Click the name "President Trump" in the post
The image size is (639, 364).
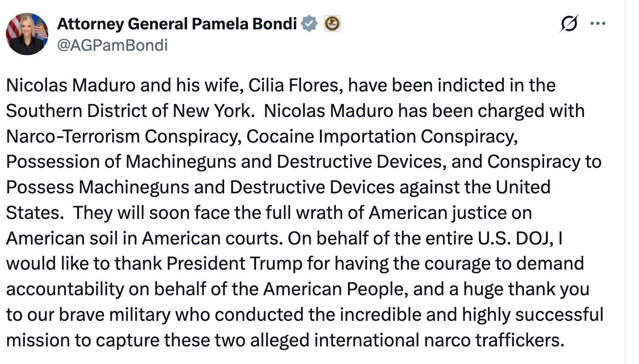click(234, 264)
